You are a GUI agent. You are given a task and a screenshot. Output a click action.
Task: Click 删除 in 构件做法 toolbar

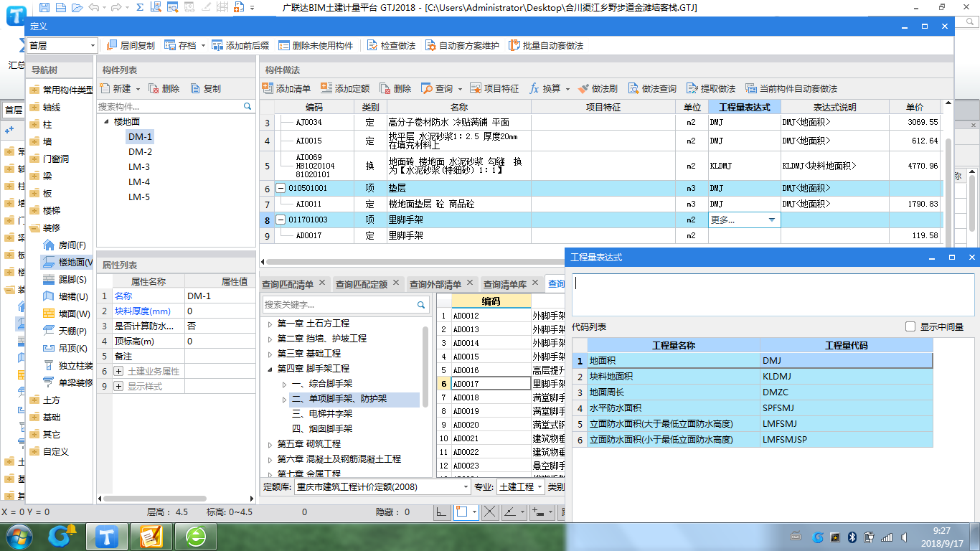(x=395, y=89)
